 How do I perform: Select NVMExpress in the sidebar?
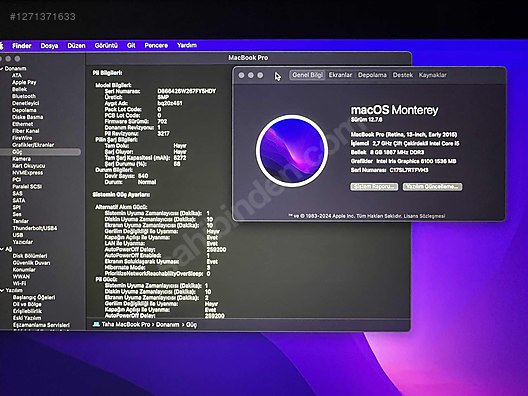[x=28, y=173]
